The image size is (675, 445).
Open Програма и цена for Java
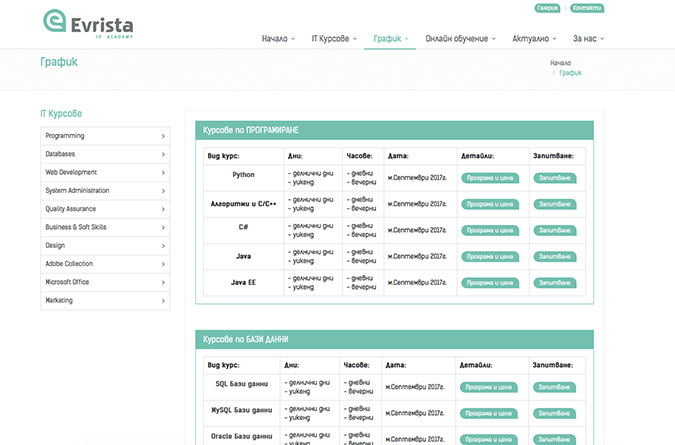(x=490, y=257)
